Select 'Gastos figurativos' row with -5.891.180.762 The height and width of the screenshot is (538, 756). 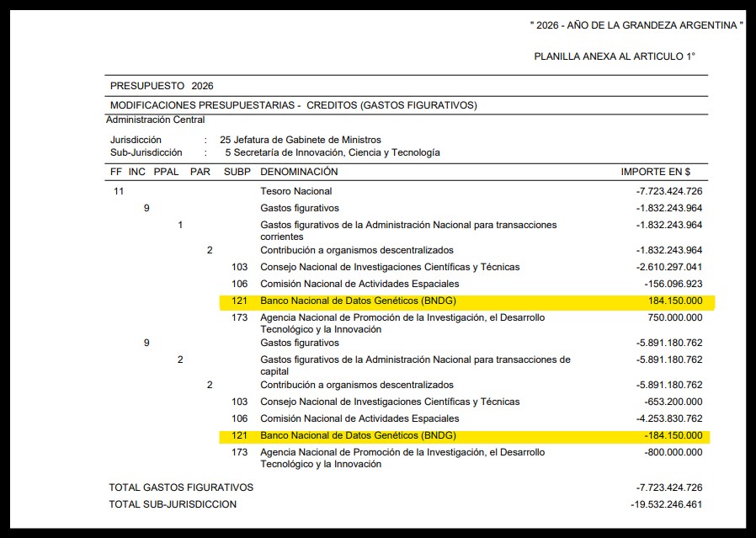(x=300, y=343)
